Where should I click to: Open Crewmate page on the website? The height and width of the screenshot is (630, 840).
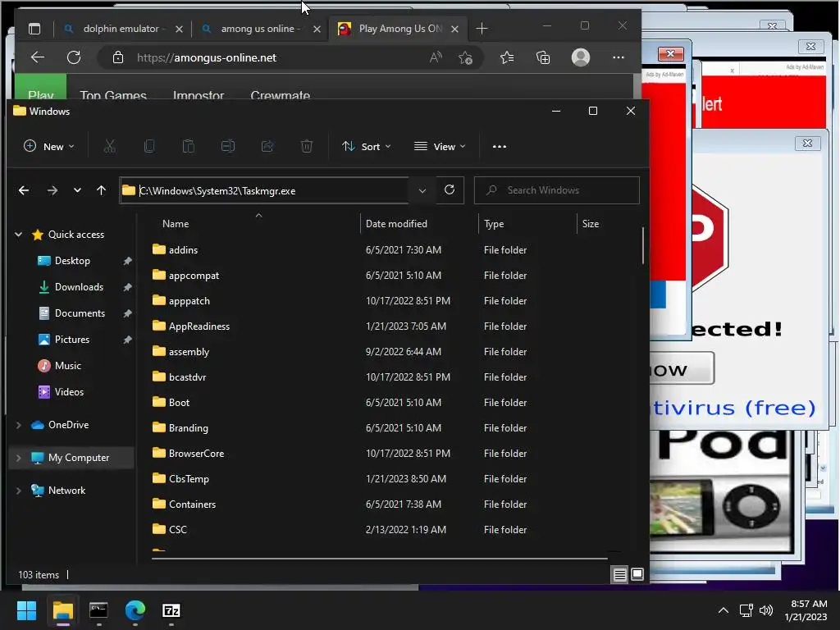tap(281, 95)
